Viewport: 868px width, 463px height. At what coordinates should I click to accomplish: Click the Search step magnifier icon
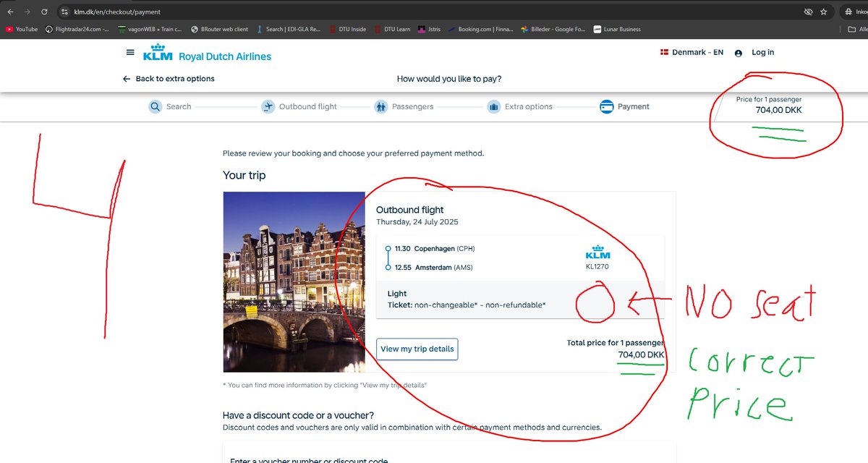click(156, 106)
